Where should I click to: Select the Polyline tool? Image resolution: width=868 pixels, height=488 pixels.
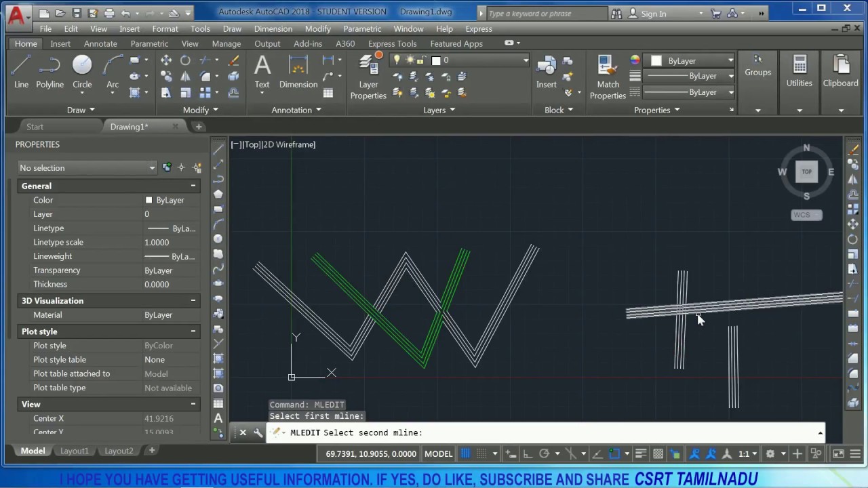pos(50,71)
